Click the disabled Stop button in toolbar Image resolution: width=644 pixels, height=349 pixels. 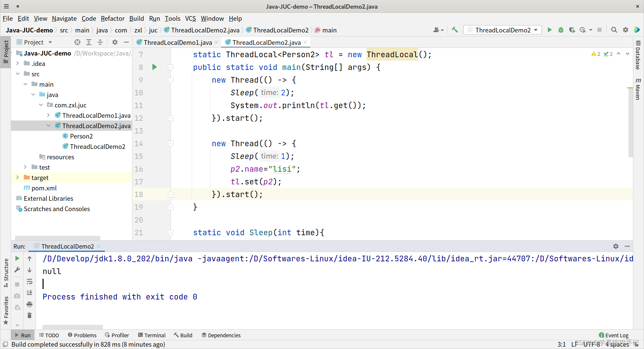point(599,30)
